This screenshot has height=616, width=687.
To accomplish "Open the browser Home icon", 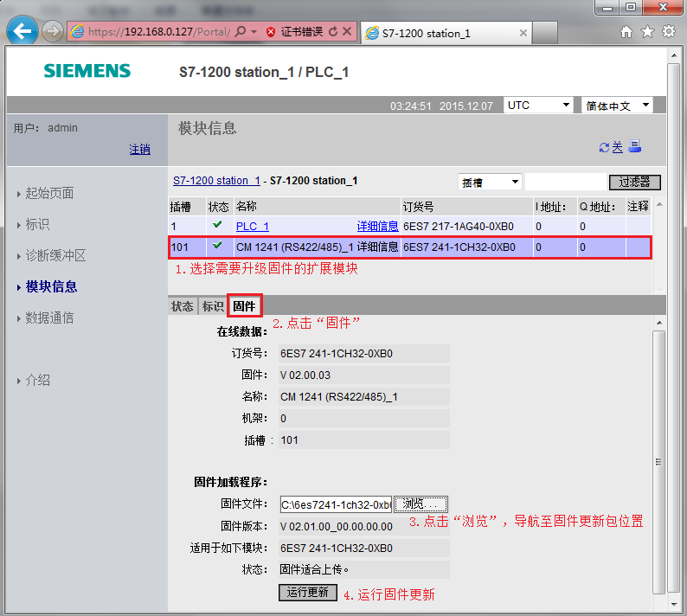I will click(626, 31).
